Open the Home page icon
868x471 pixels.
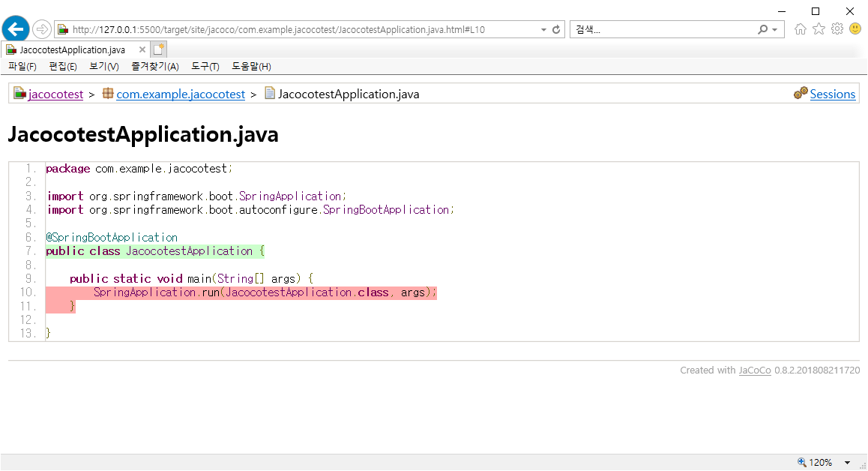(800, 29)
